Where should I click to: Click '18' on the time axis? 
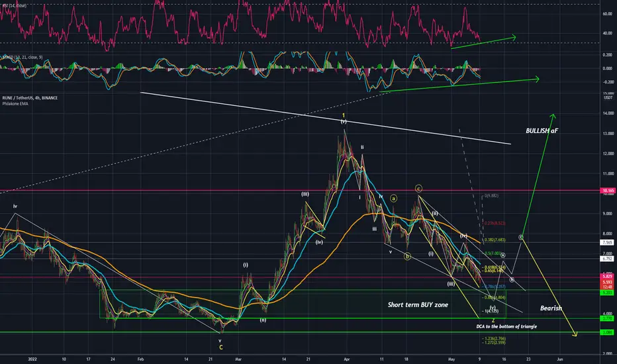[x=406, y=359]
